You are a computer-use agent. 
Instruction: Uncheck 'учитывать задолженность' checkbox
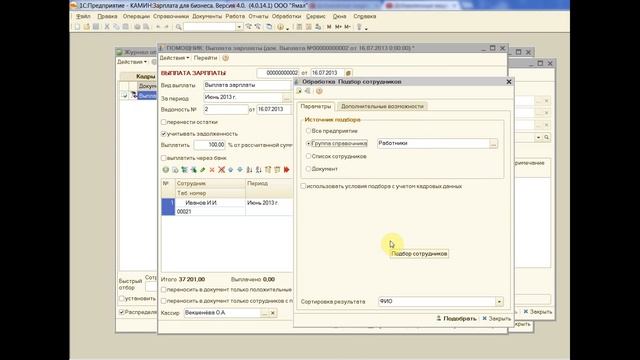click(163, 134)
